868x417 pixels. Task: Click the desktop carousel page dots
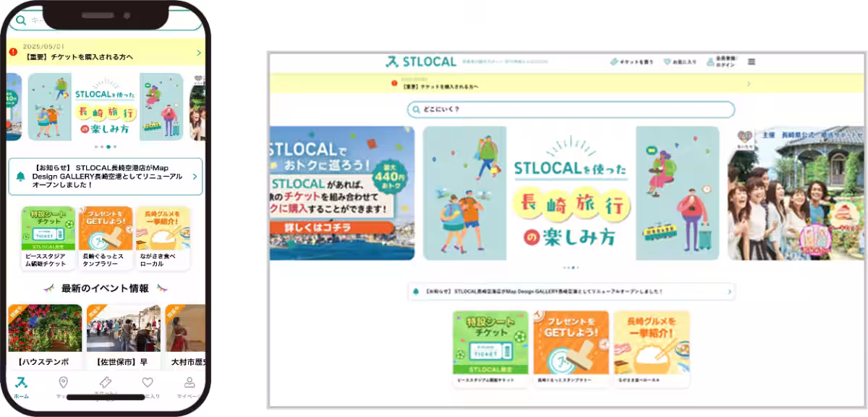(571, 268)
